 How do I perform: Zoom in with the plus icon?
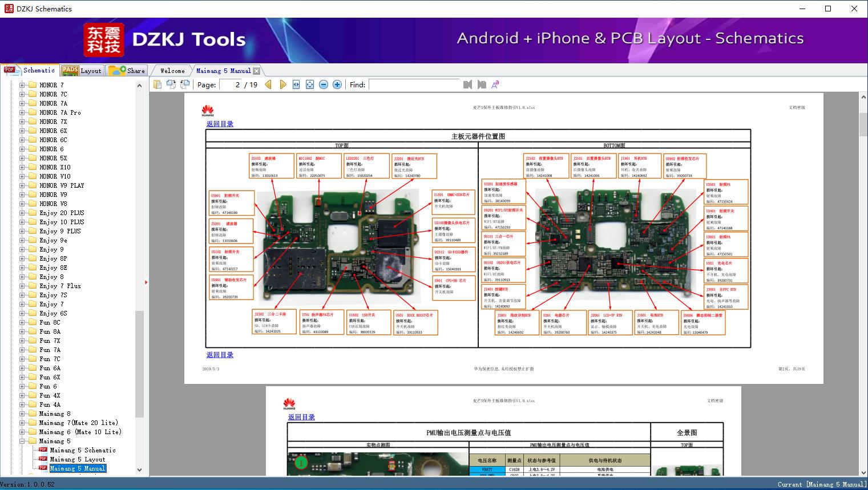[x=337, y=84]
